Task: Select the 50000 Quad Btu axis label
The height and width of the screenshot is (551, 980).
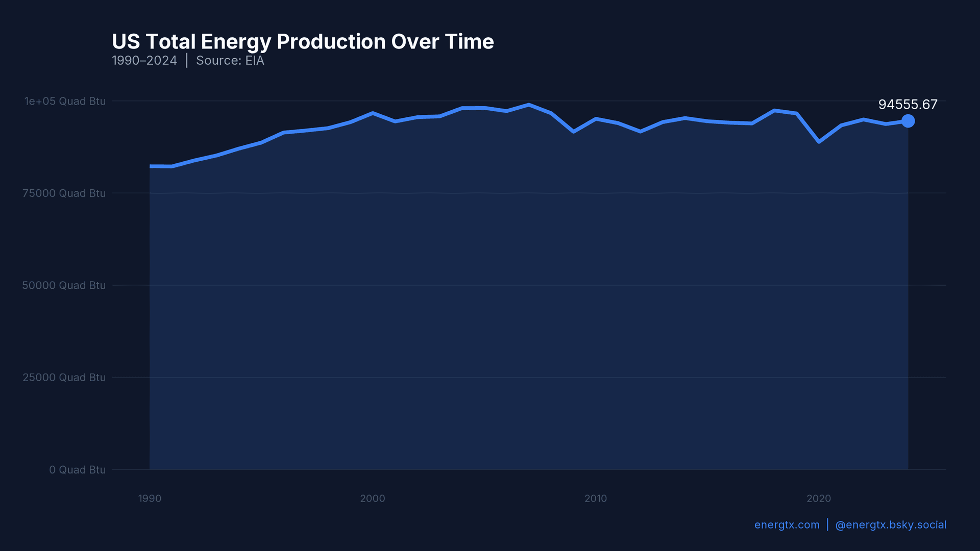Action: 65,285
